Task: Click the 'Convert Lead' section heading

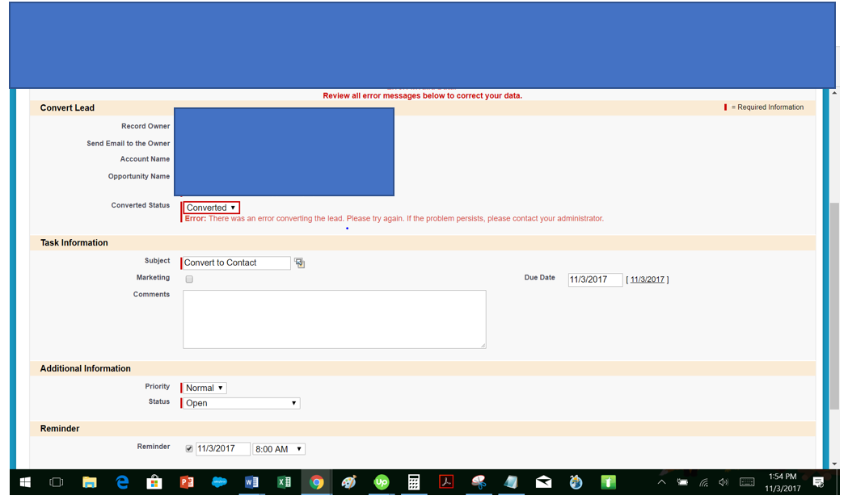Action: pyautogui.click(x=67, y=108)
